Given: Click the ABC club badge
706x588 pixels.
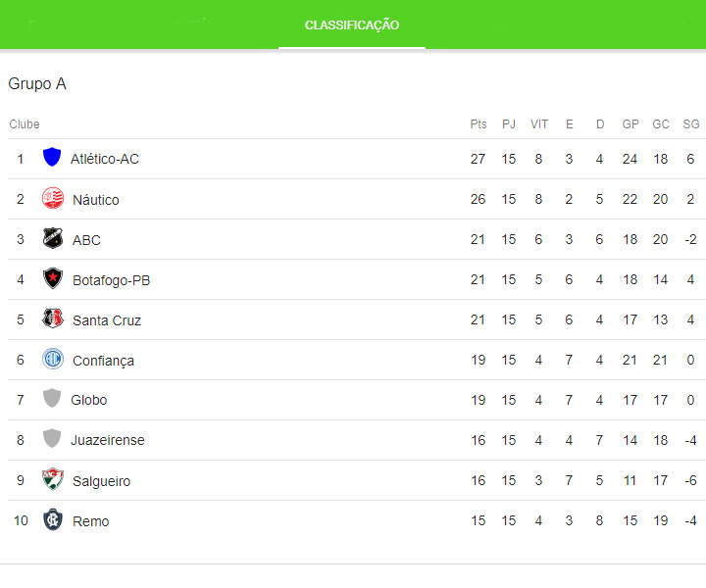Looking at the screenshot, I should [53, 239].
